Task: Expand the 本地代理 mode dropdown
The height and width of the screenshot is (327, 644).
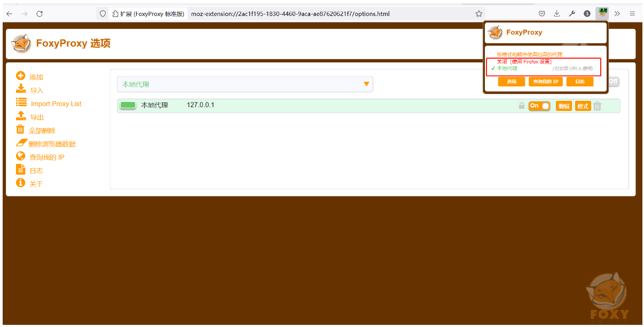Action: click(x=245, y=84)
